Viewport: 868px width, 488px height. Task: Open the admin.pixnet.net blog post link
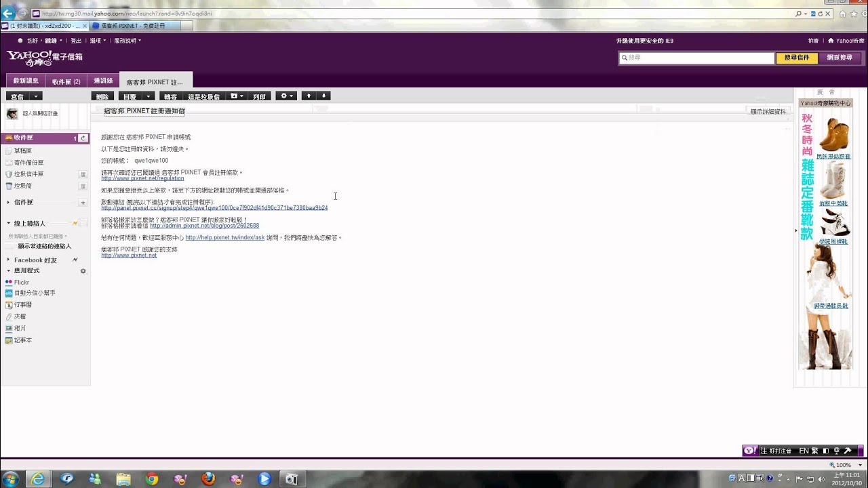click(204, 226)
